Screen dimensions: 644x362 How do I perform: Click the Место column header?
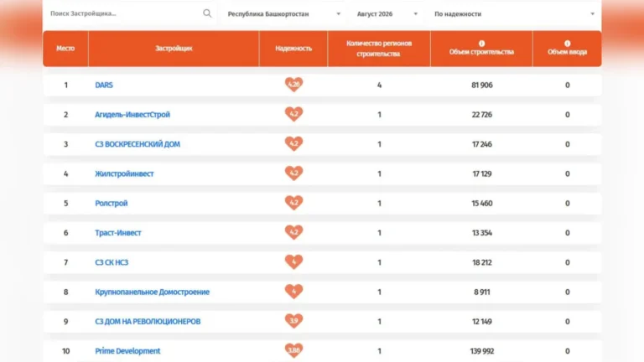click(65, 49)
